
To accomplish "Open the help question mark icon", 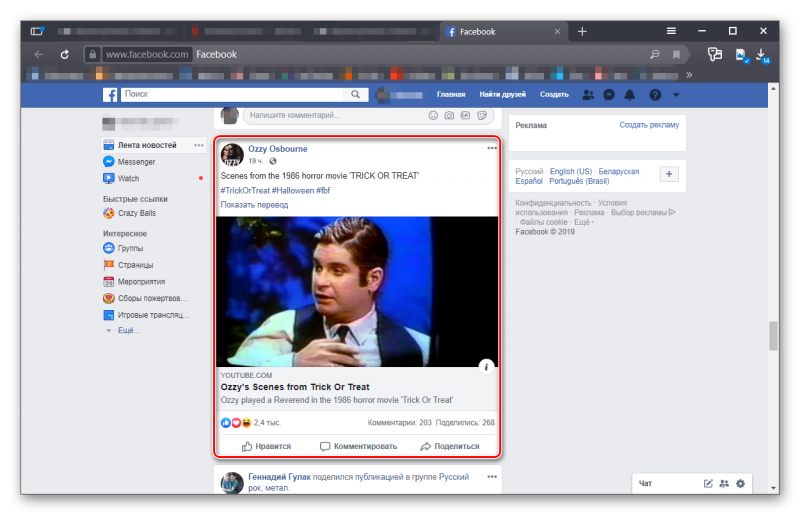I will click(655, 95).
